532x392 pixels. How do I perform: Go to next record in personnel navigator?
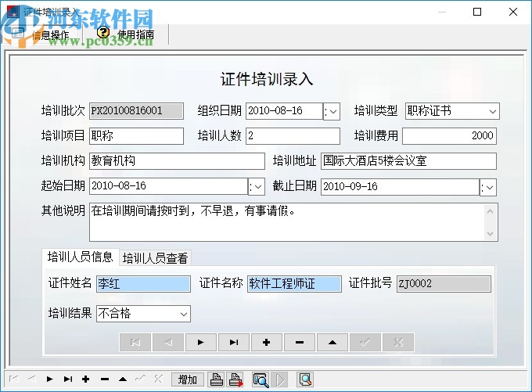tap(201, 342)
